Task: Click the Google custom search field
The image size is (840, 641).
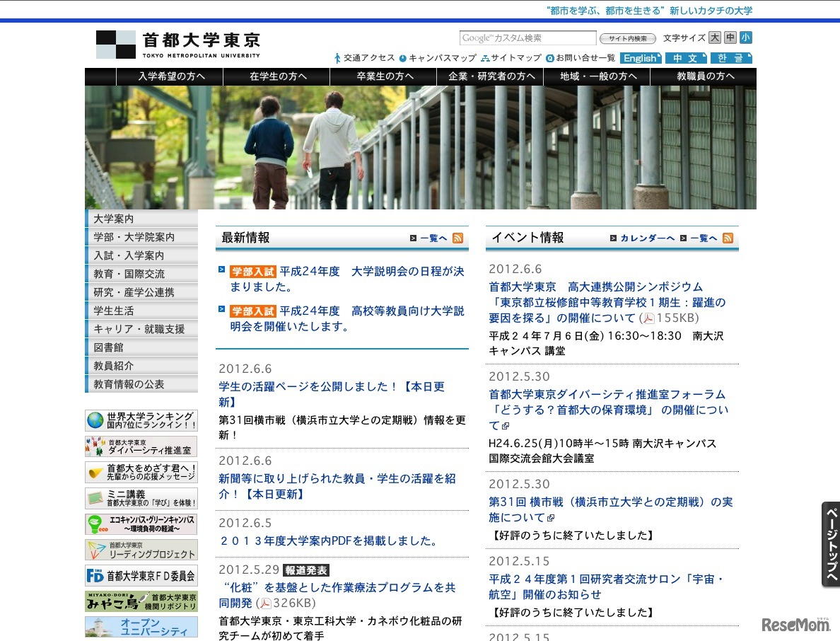Action: pyautogui.click(x=527, y=38)
